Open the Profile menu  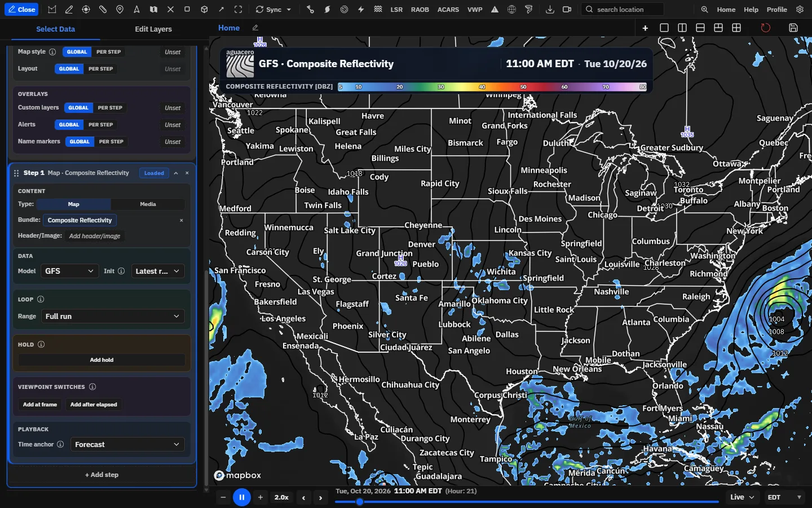(776, 10)
